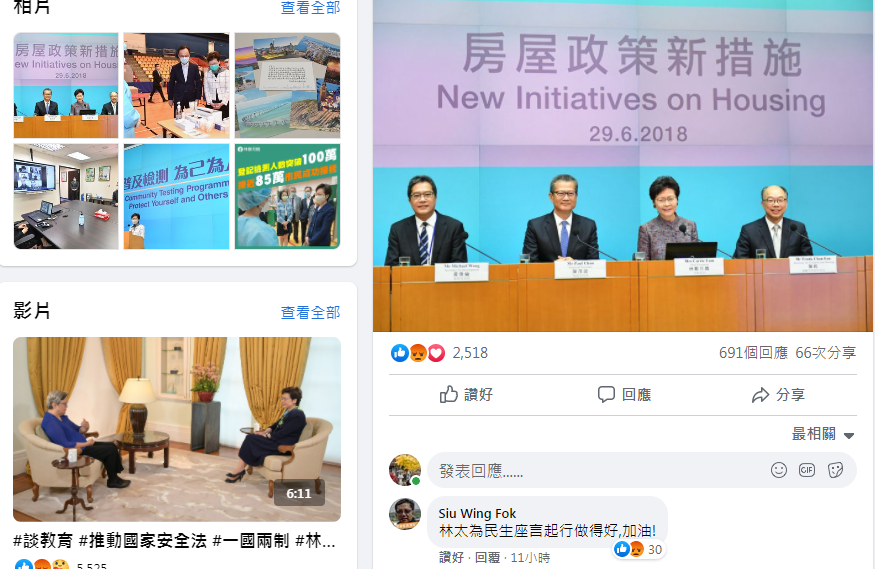Image resolution: width=875 pixels, height=569 pixels.
Task: Open 查看全部 link in the 相片 section
Action: [x=310, y=7]
